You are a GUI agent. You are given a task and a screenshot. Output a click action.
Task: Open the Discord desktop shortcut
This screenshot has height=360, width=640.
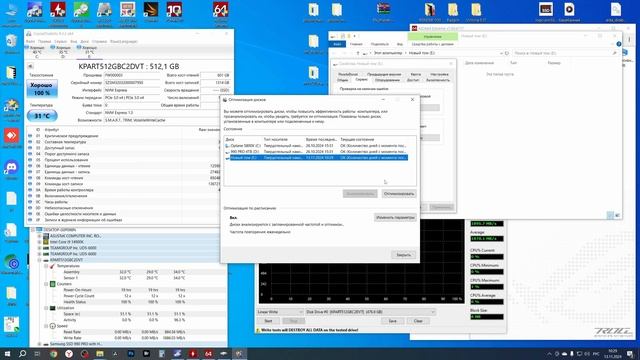click(11, 169)
